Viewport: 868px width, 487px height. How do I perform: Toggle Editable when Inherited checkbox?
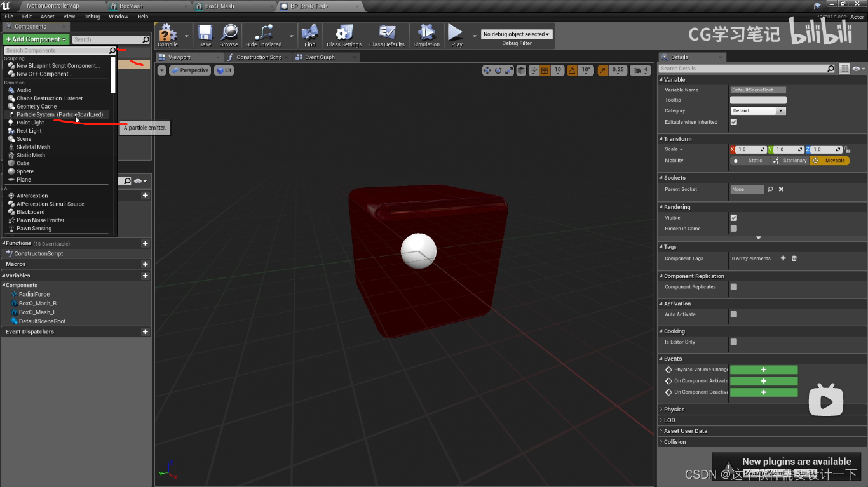coord(734,122)
